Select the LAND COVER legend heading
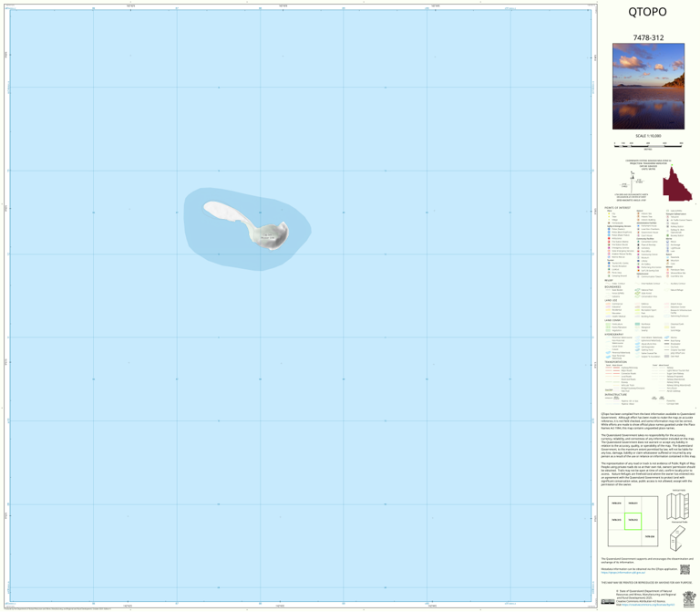The image size is (700, 612). (x=612, y=320)
